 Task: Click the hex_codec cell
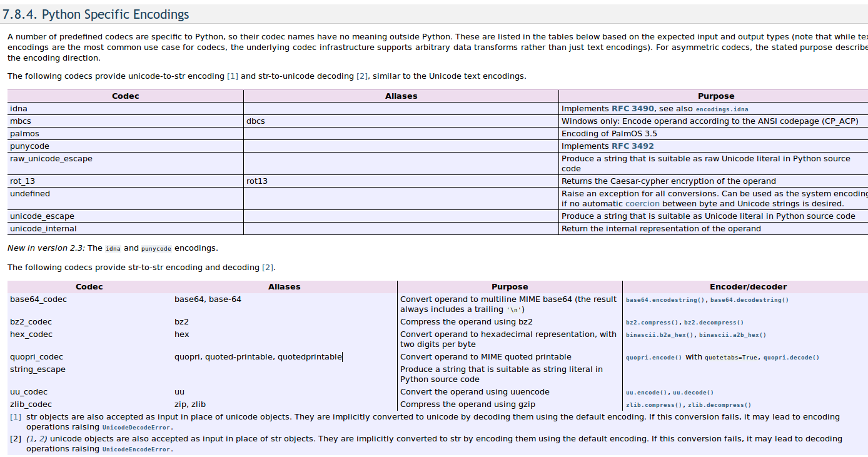pyautogui.click(x=89, y=339)
